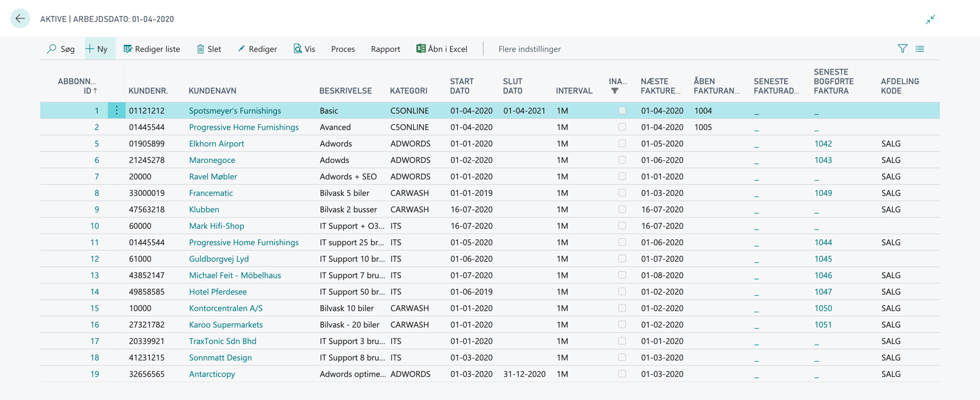Screen dimensions: 980x400
Task: Open START DATO column header menu
Action: tap(462, 86)
